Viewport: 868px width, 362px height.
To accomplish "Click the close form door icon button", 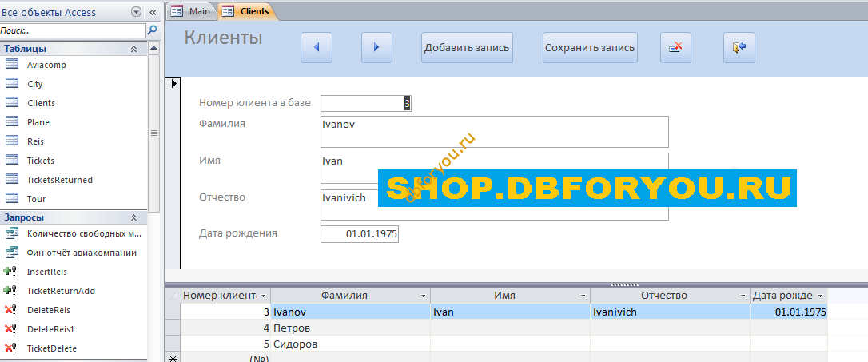I will pos(739,48).
